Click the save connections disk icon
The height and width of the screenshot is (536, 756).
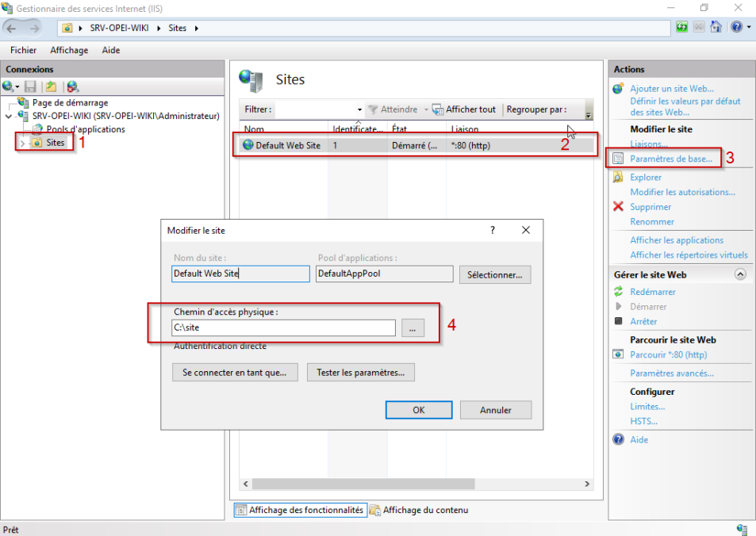30,86
